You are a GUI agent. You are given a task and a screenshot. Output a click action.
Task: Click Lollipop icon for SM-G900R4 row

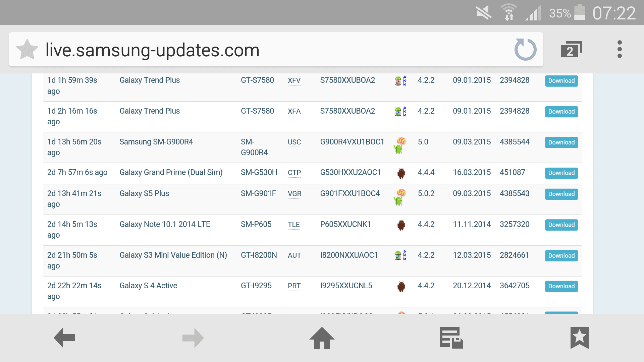click(x=400, y=145)
